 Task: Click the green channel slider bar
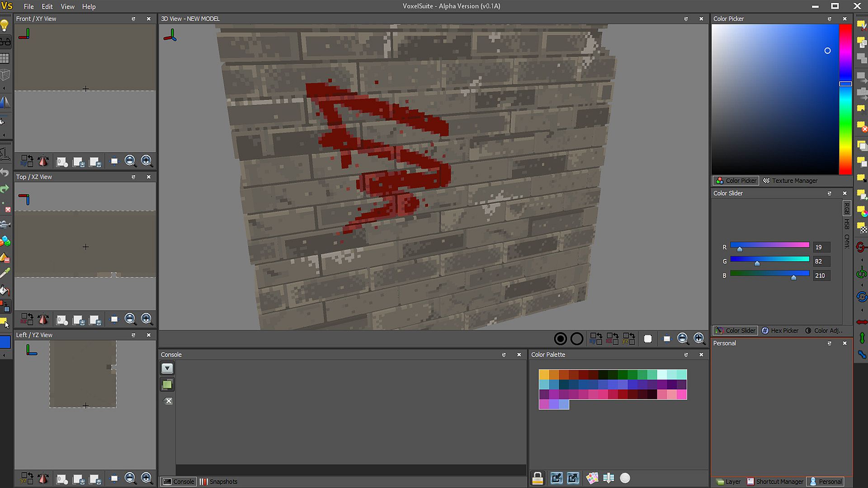[769, 259]
